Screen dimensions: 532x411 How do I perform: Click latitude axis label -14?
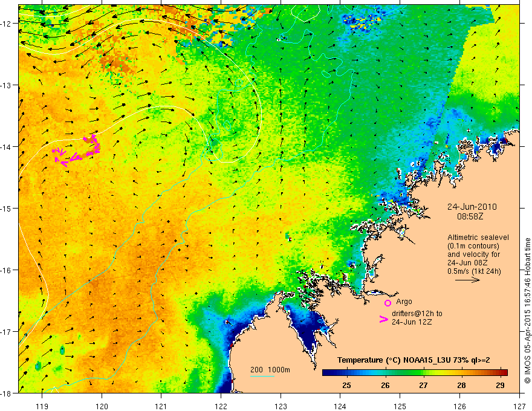pyautogui.click(x=6, y=147)
